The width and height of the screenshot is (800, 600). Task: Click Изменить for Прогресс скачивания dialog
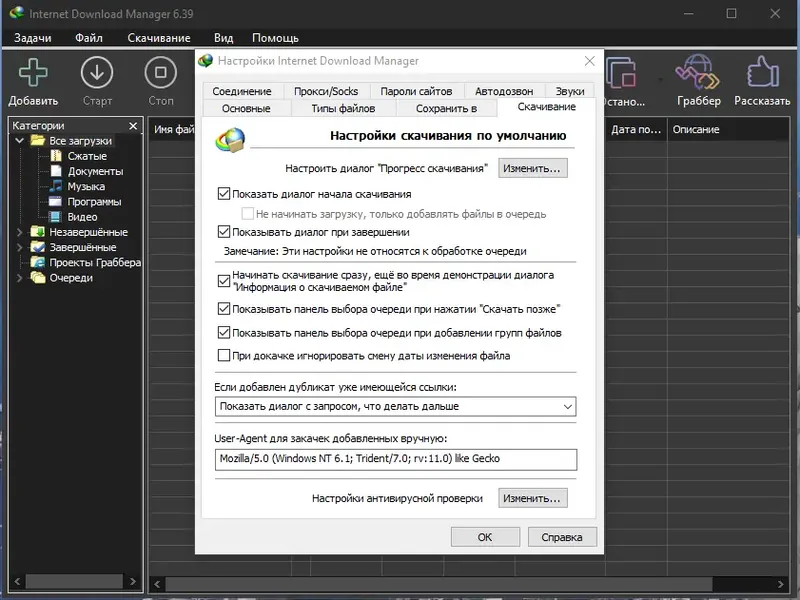click(x=532, y=168)
